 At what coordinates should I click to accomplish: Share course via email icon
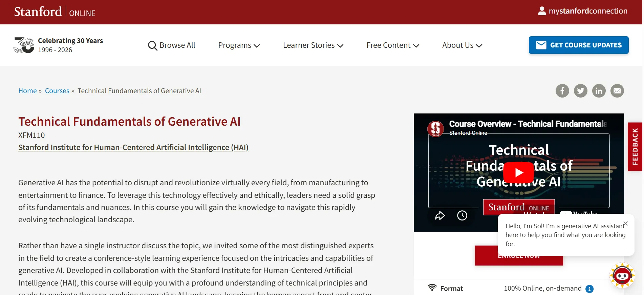coord(617,91)
